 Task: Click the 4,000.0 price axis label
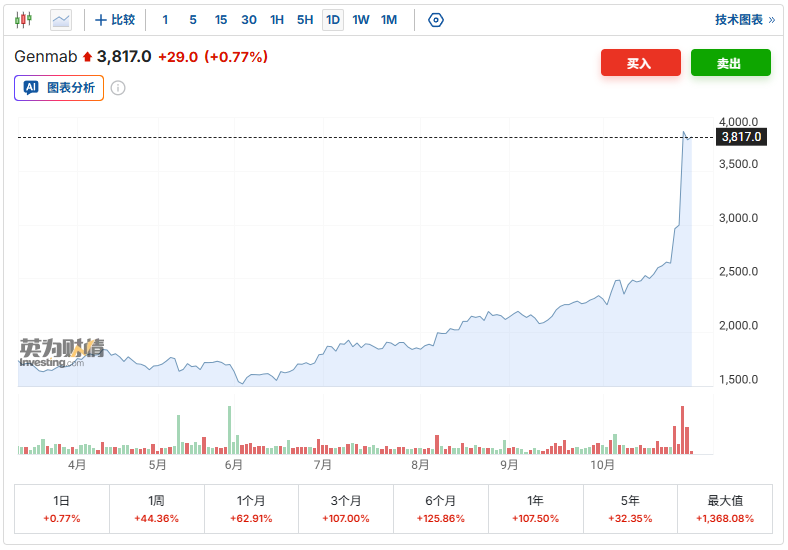[x=738, y=122]
